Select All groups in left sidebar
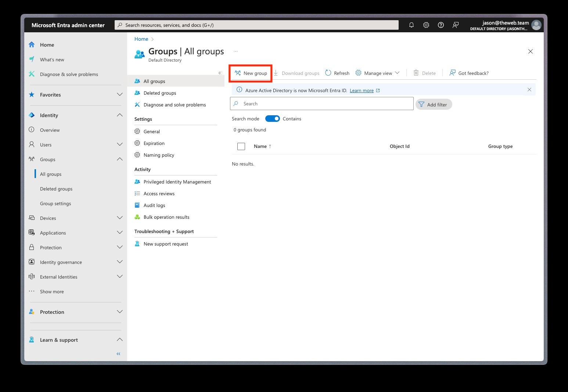This screenshot has height=392, width=568. (51, 174)
